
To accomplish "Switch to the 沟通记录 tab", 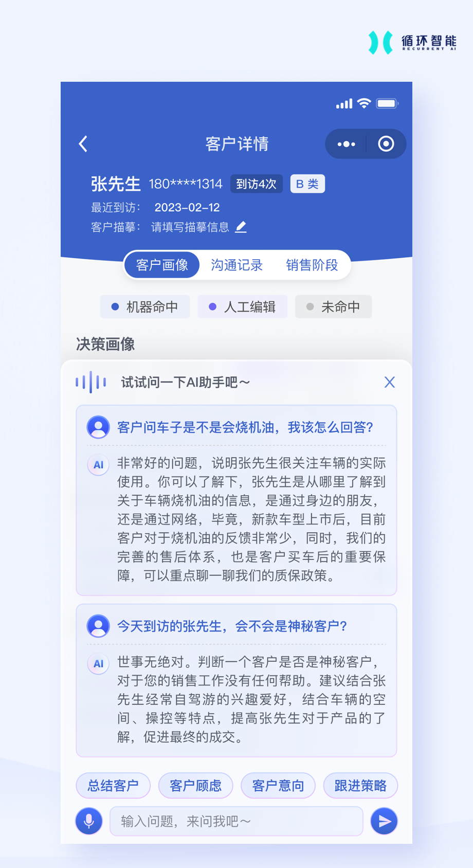I will [x=236, y=265].
